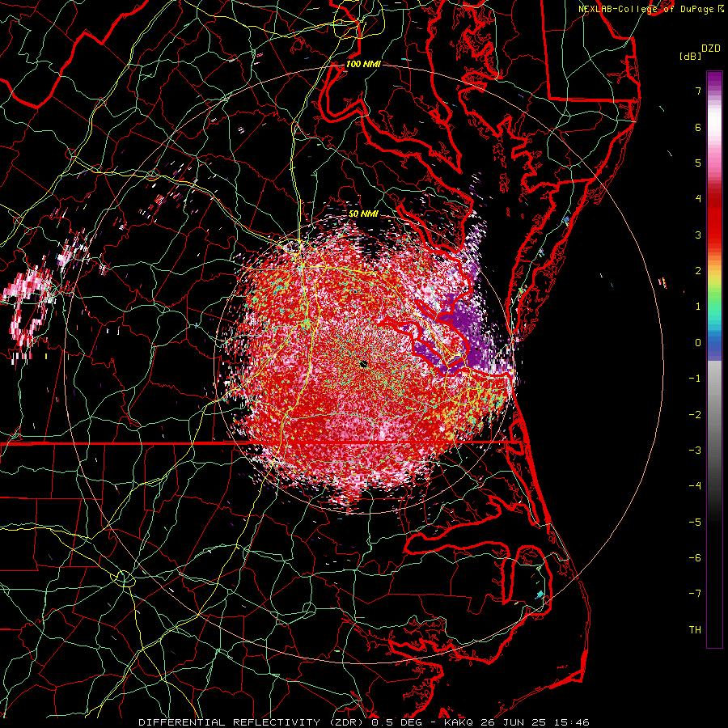
Task: Click the positive 3 value on the scale
Action: (x=698, y=235)
